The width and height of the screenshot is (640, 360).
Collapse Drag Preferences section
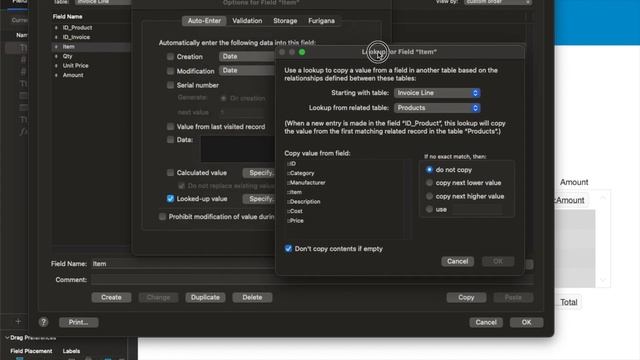tap(7, 338)
